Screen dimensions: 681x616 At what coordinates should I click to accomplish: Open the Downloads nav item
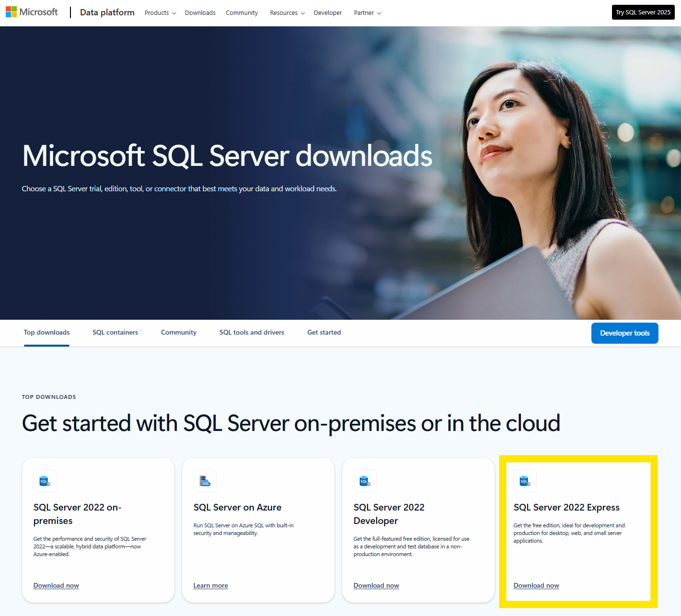click(x=200, y=13)
